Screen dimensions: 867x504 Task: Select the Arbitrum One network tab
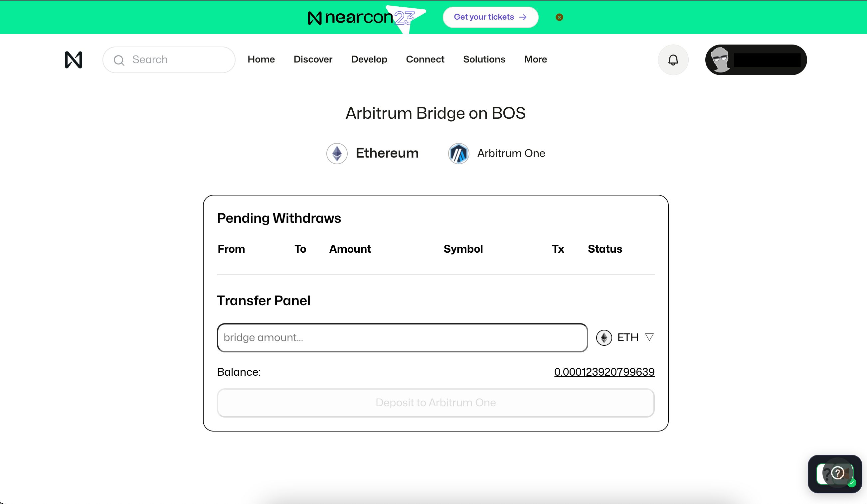point(496,153)
